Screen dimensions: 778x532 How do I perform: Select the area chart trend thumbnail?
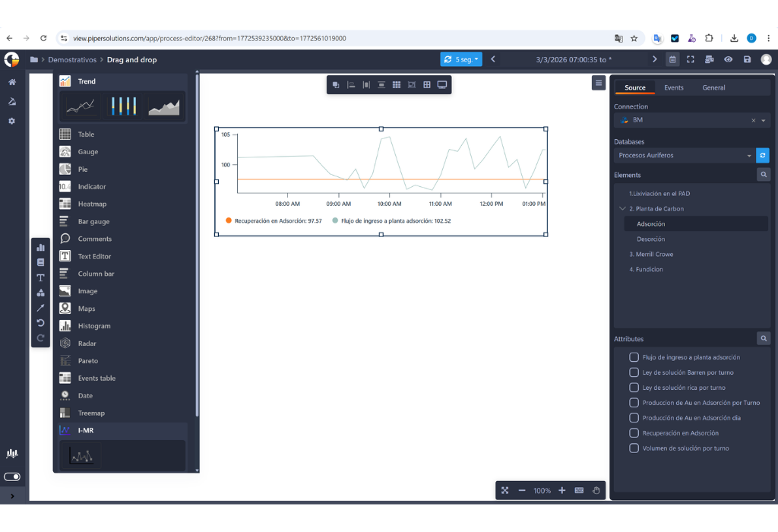[163, 107]
